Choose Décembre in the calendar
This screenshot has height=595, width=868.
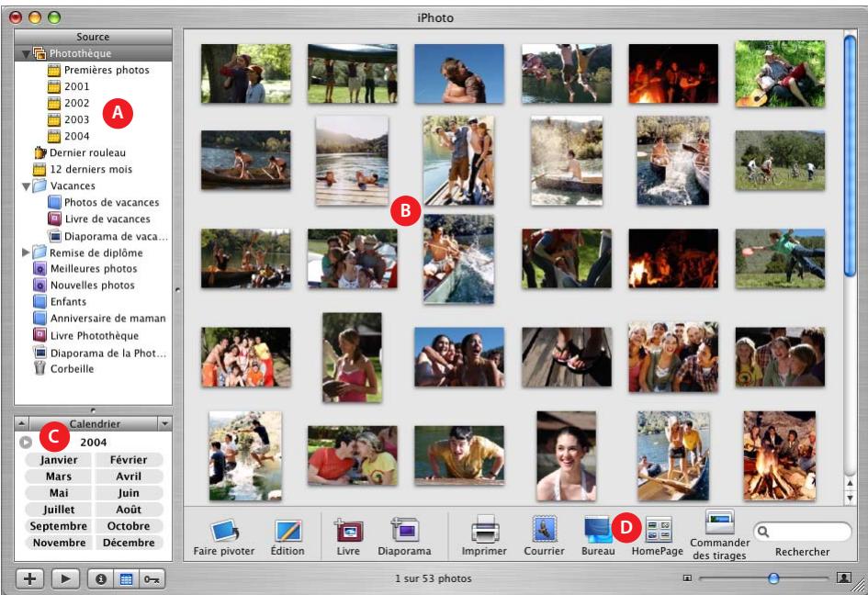click(129, 543)
